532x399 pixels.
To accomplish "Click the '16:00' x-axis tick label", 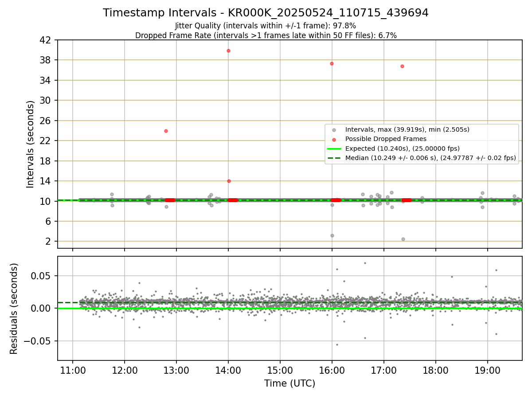I will pos(332,370).
